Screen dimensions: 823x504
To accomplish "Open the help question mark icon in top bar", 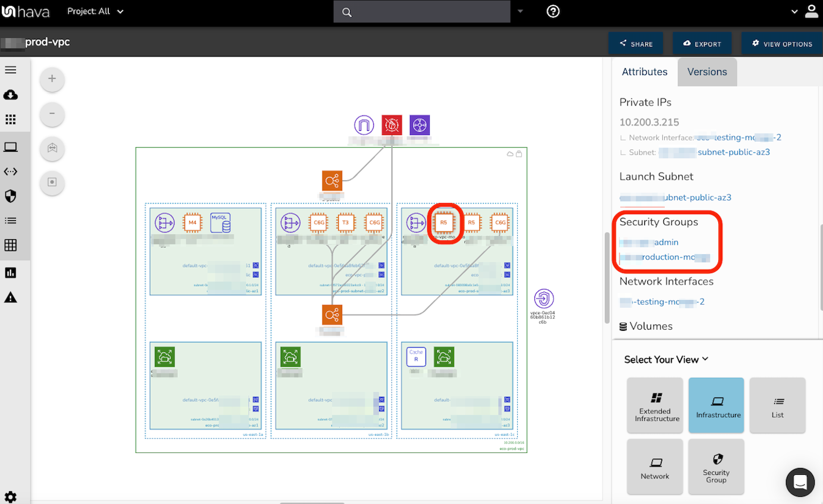I will pos(553,11).
